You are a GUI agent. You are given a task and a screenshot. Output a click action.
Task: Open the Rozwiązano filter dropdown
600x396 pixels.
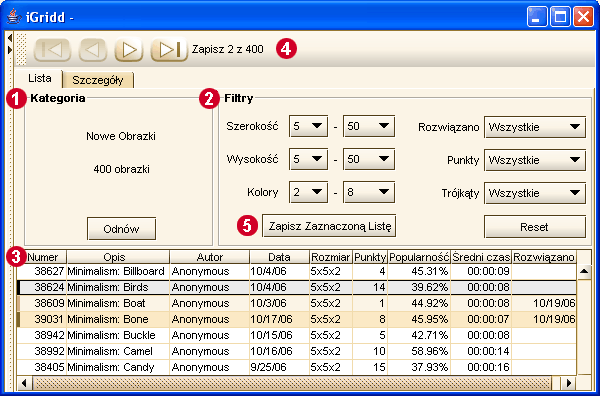point(535,127)
